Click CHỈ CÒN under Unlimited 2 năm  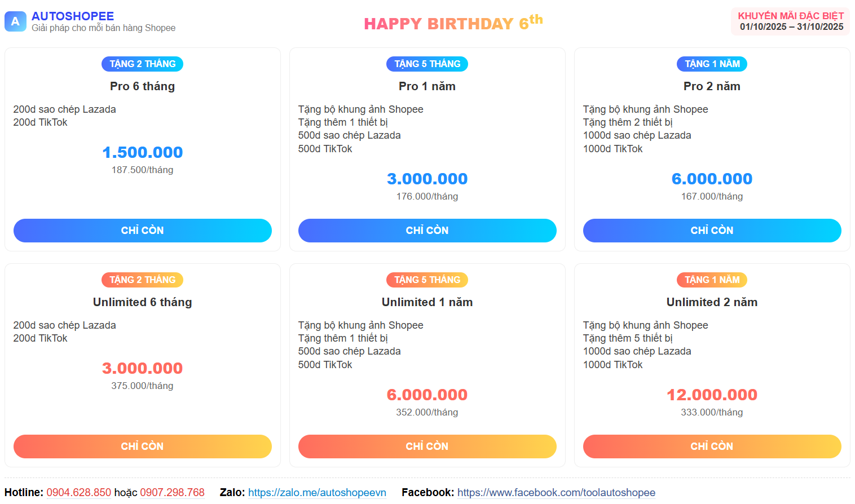[x=712, y=446]
